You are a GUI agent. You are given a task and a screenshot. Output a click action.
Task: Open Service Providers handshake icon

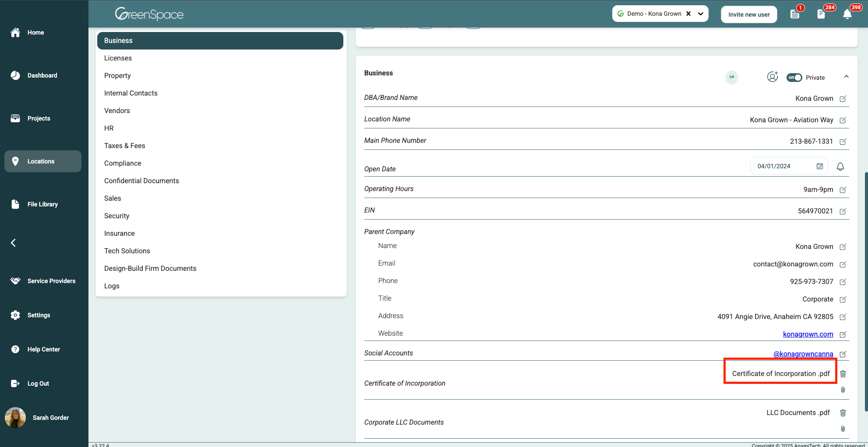(x=15, y=281)
